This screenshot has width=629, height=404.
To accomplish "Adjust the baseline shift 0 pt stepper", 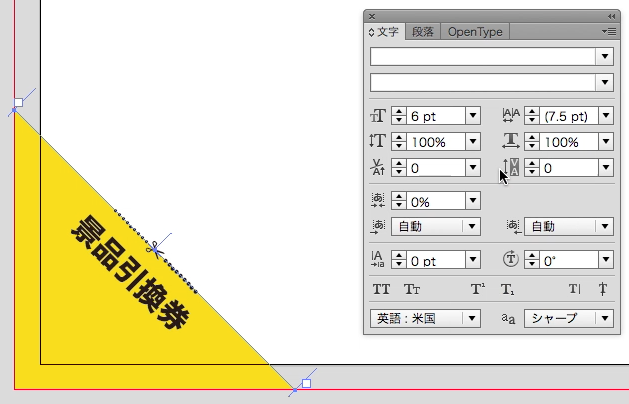I will click(x=398, y=260).
